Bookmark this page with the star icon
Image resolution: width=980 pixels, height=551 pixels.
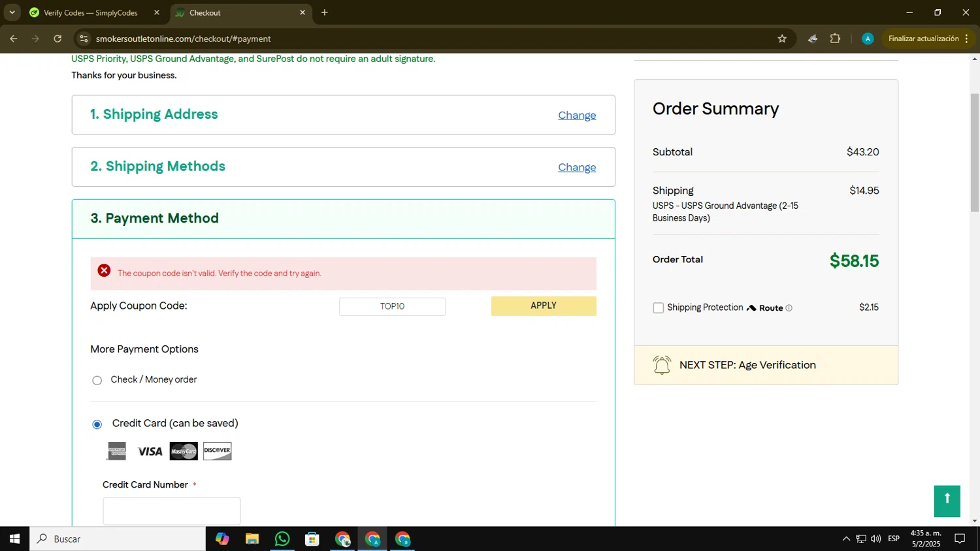point(782,39)
